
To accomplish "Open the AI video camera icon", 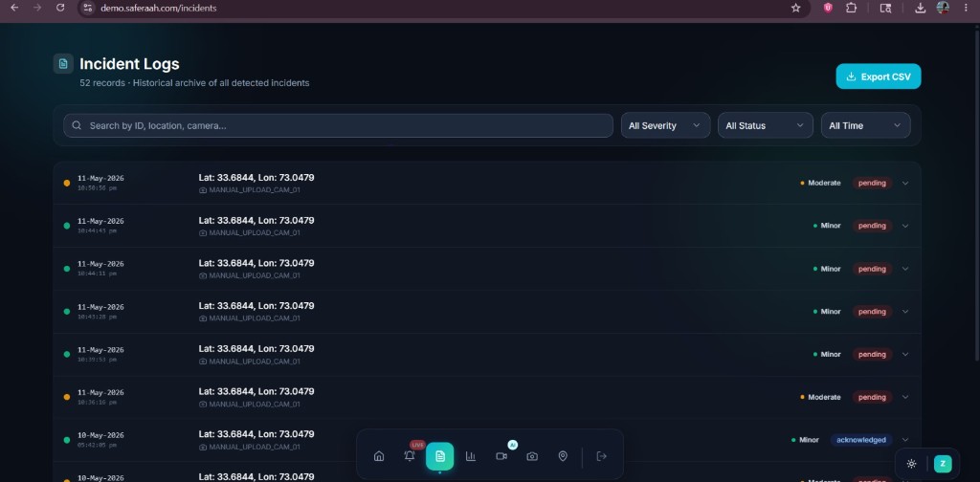I will [501, 456].
